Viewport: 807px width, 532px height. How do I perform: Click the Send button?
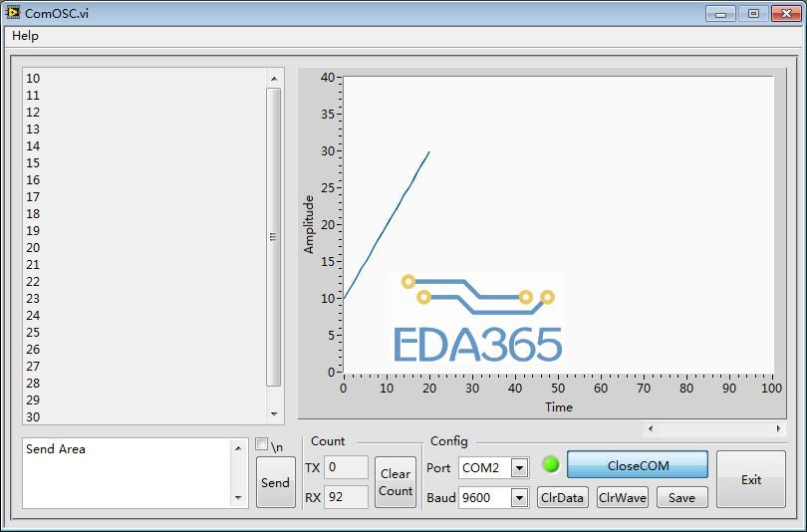[275, 482]
